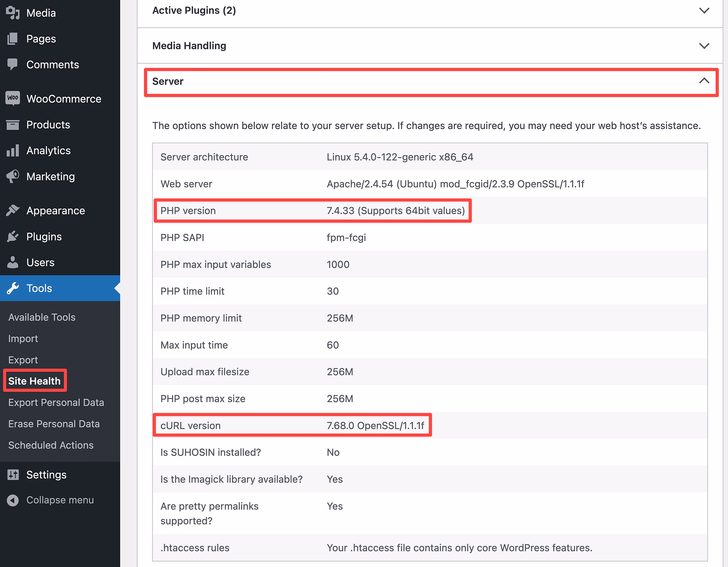
Task: Open Products using the tag icon
Action: coord(13,124)
